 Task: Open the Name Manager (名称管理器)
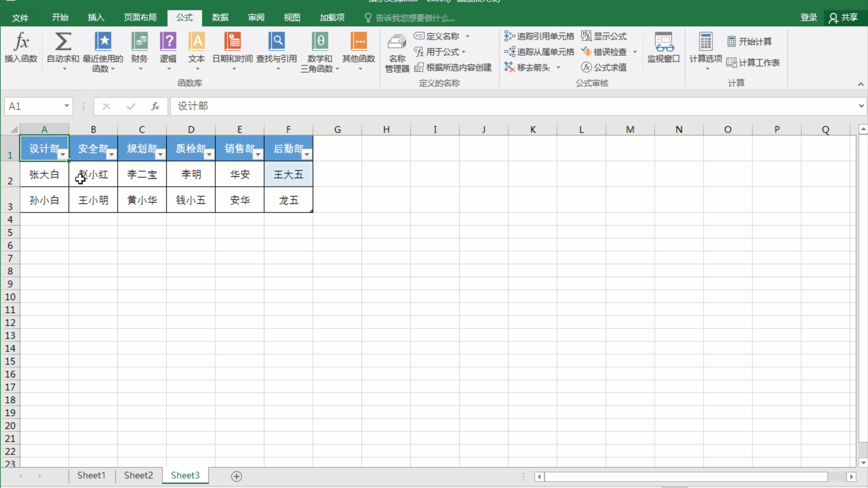(396, 52)
